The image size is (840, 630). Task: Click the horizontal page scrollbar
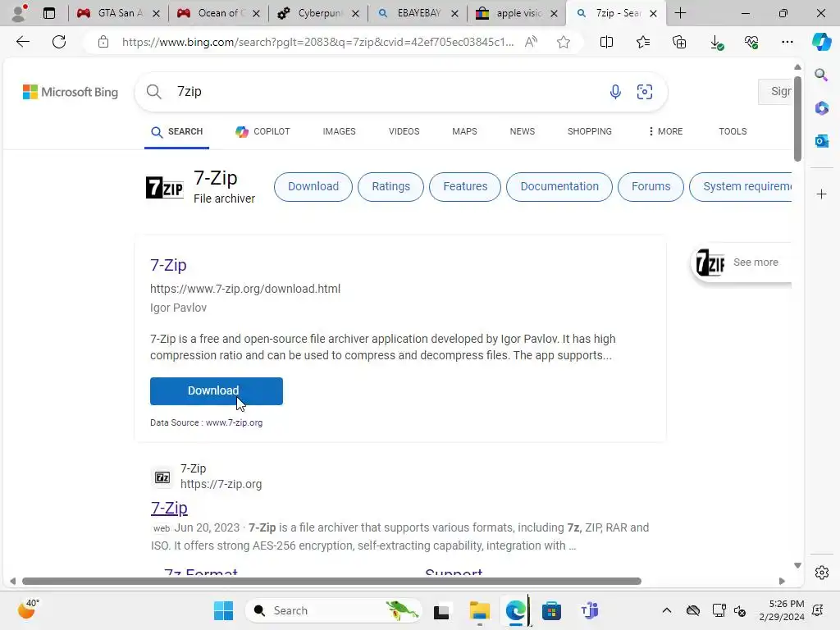[x=331, y=582]
